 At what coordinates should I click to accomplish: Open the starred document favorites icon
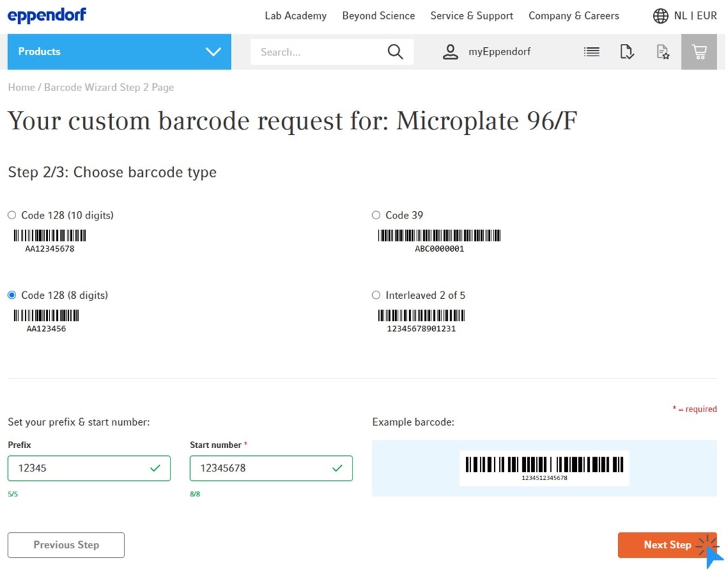click(x=663, y=52)
